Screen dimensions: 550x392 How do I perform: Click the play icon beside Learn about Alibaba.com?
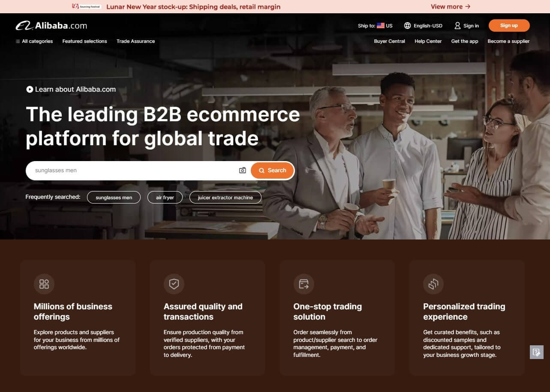30,90
